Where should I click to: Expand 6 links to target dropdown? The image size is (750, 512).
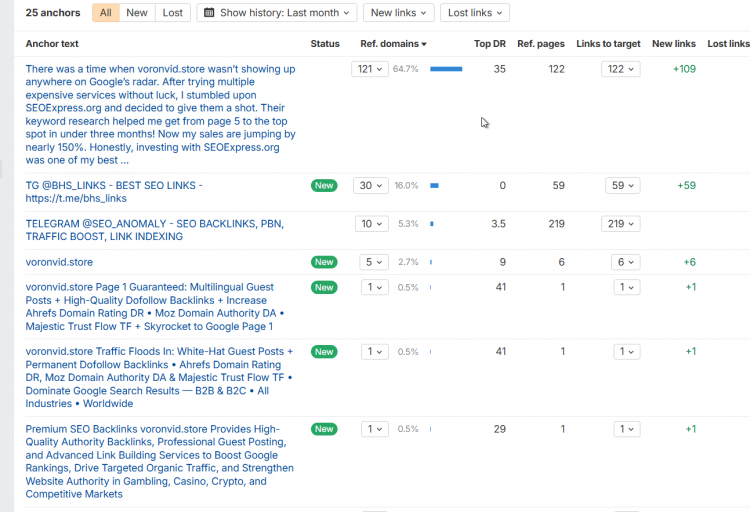626,262
